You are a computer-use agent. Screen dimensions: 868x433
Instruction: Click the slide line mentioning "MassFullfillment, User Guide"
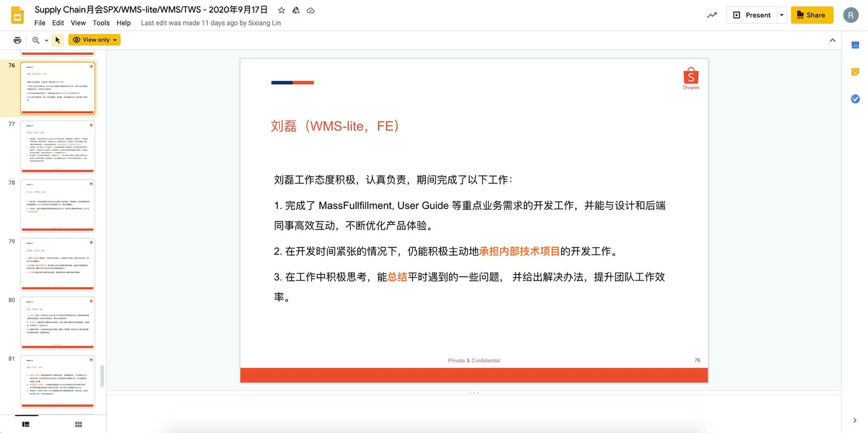click(470, 215)
